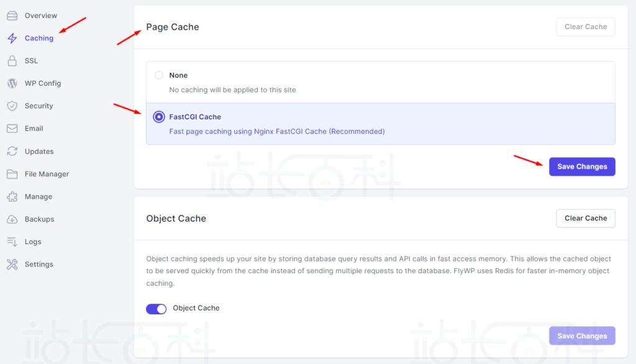Click the Email envelope icon
This screenshot has height=364, width=636.
click(12, 129)
